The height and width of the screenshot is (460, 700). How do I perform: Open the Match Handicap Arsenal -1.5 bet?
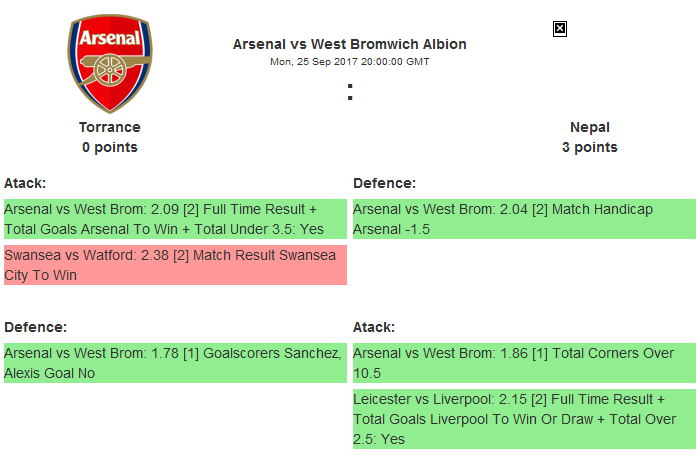524,219
